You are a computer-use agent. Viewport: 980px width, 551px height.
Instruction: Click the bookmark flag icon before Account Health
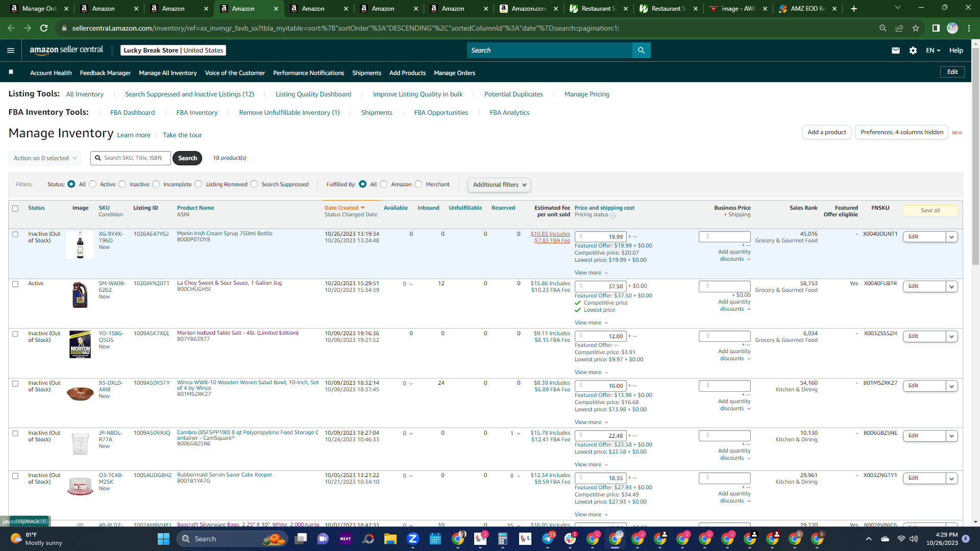pyautogui.click(x=11, y=72)
